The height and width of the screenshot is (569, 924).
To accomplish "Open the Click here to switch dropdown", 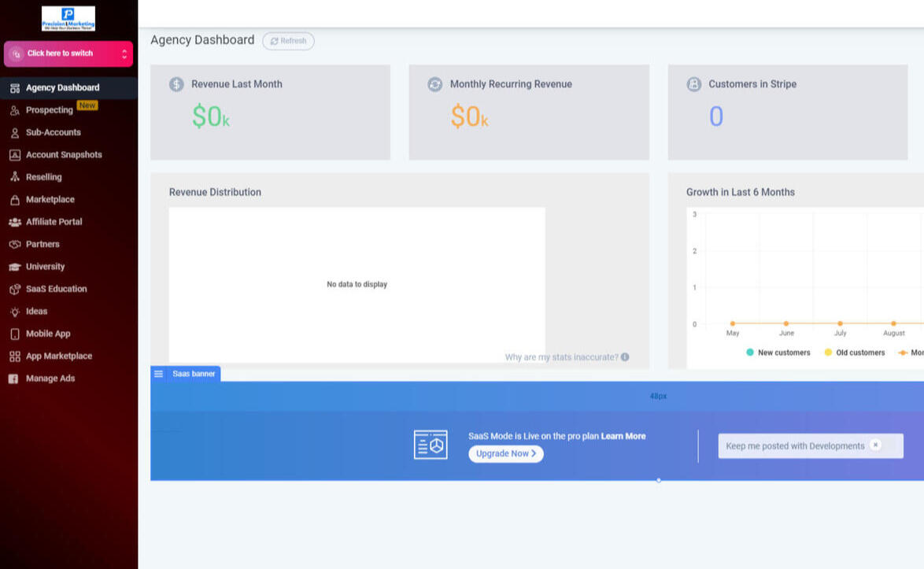I will (x=68, y=54).
